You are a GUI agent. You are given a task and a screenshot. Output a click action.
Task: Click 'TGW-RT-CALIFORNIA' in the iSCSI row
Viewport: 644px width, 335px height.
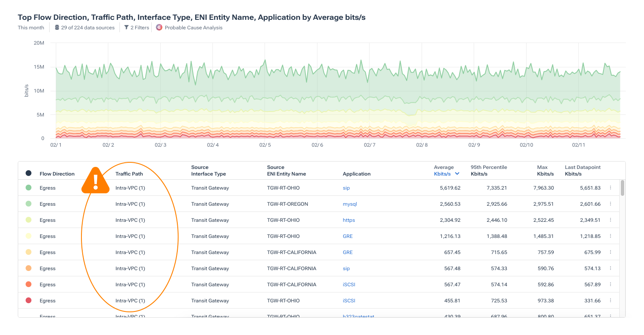click(x=292, y=285)
